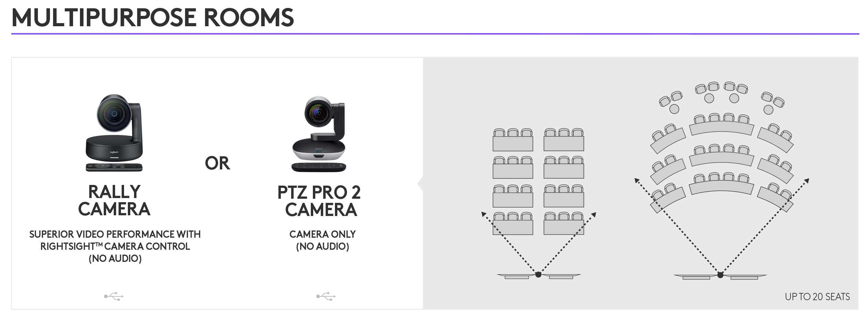Click the CAMERA ONLY (NO AUDIO) text
The image size is (868, 315).
[x=323, y=240]
